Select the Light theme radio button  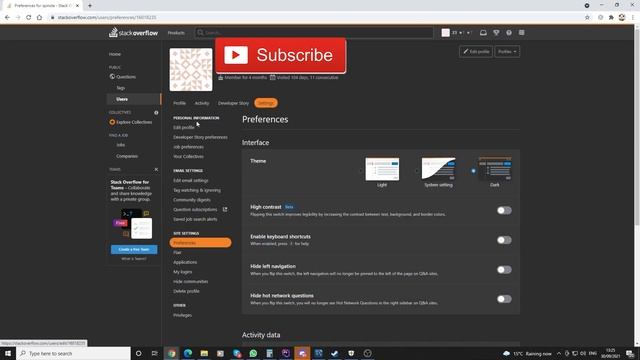pos(361,171)
